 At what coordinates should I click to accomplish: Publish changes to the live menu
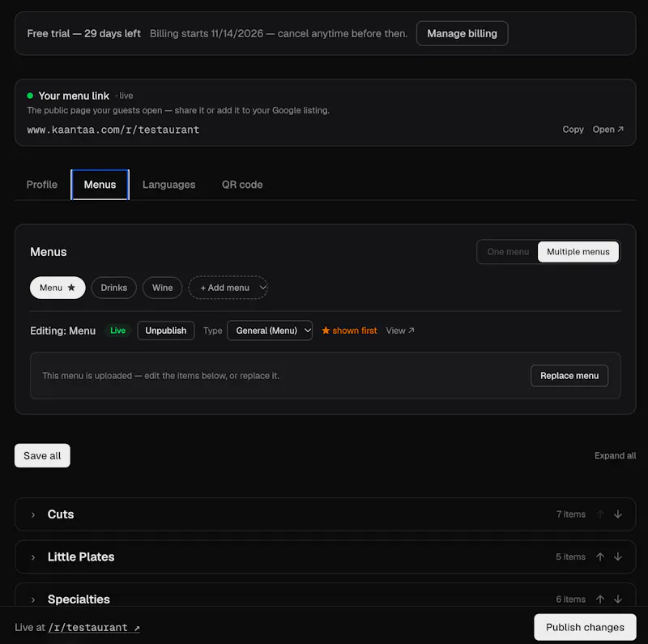[585, 627]
